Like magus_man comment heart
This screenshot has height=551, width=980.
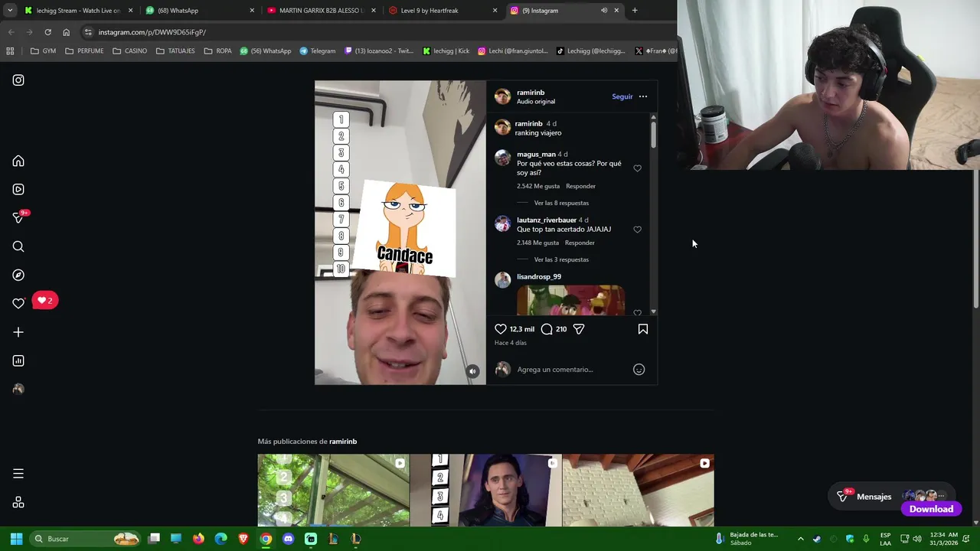pyautogui.click(x=637, y=168)
